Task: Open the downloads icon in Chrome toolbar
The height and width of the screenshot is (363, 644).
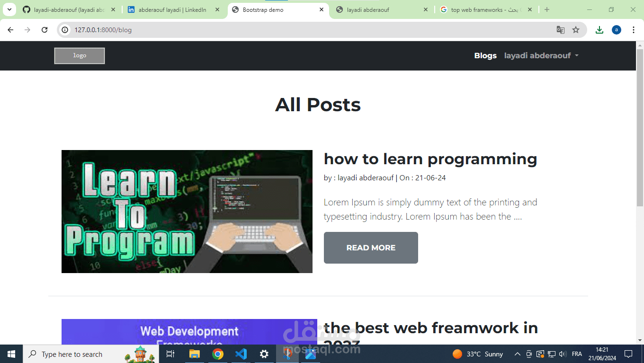Action: [599, 29]
